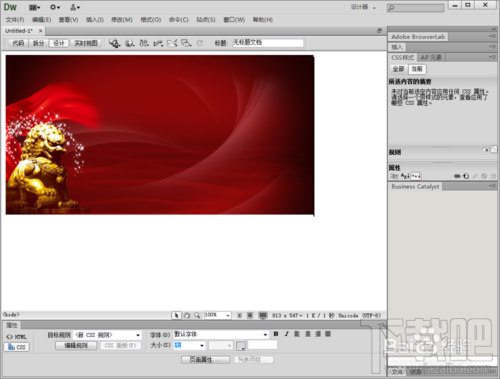
Task: Click Preview in Browser globe icon
Action: pos(129,43)
